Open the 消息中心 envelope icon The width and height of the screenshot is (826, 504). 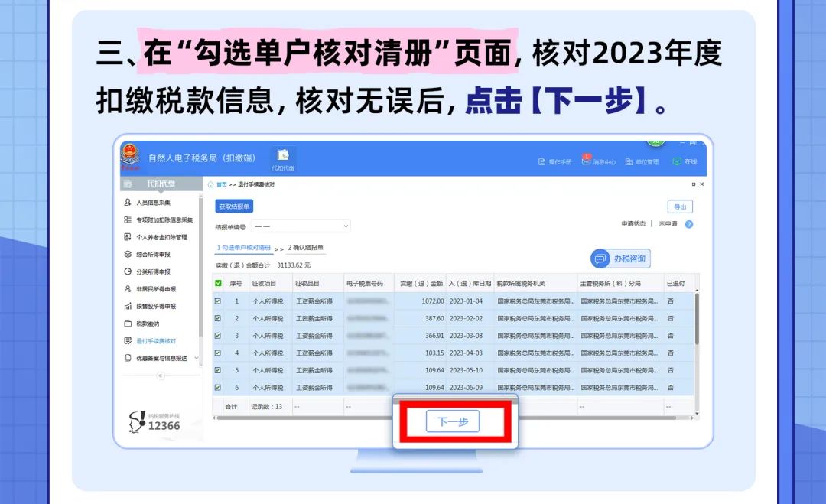click(x=587, y=159)
